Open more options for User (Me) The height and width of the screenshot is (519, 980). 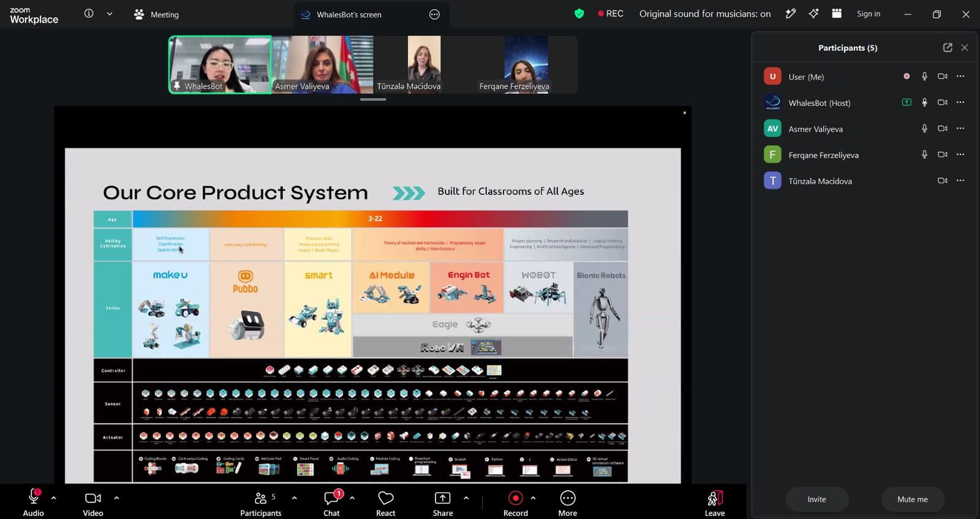point(960,77)
